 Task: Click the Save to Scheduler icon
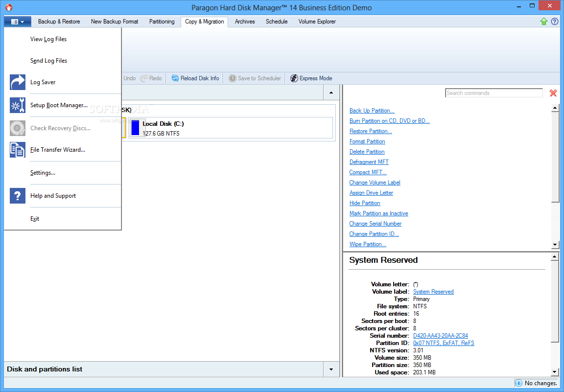tap(233, 78)
